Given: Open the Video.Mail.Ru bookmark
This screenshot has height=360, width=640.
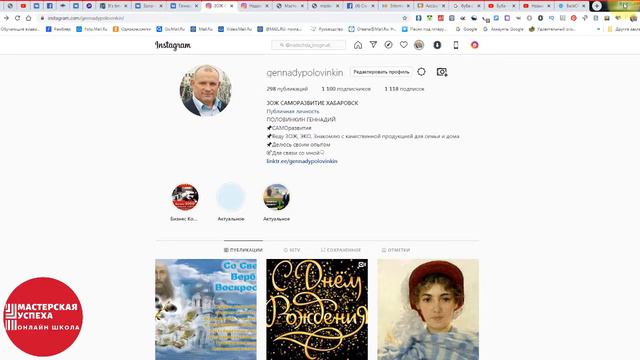Looking at the screenshot, I should tap(235, 29).
